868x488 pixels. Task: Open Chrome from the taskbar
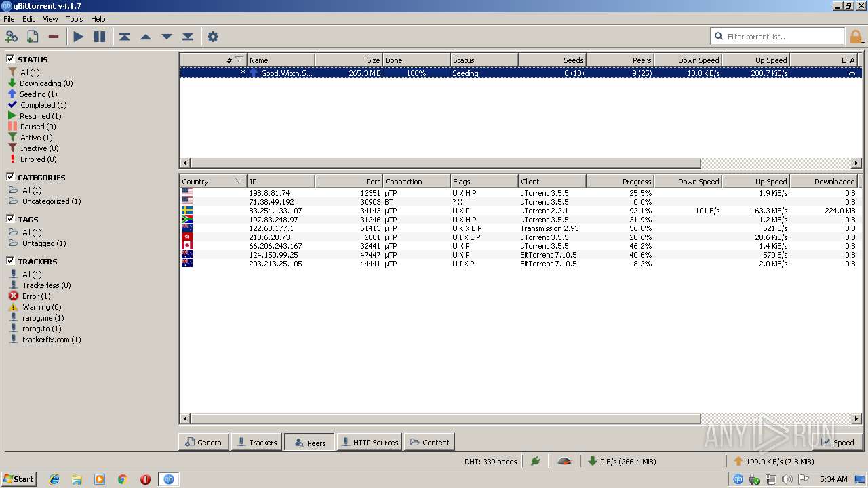(x=123, y=479)
